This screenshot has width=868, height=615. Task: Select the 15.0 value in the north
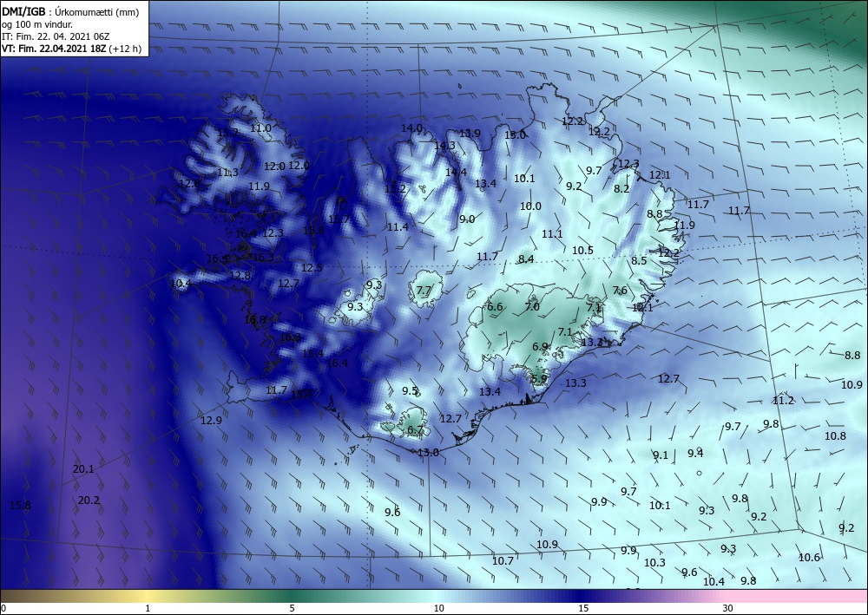pyautogui.click(x=515, y=135)
